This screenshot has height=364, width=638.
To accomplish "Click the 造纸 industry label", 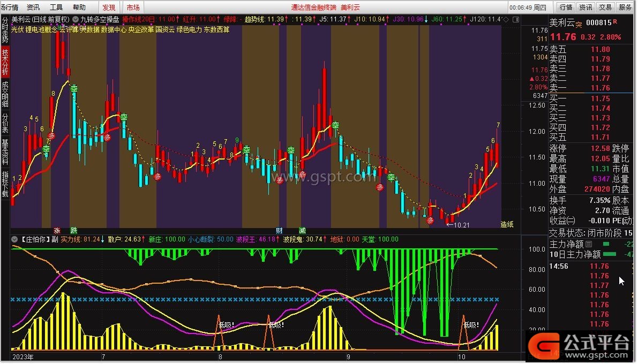I will tap(507, 224).
